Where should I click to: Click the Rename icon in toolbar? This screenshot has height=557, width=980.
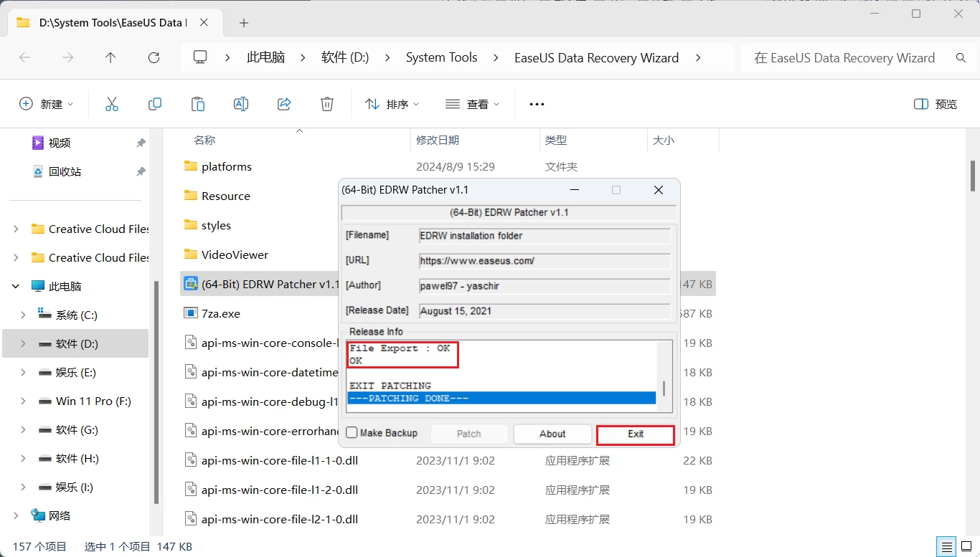coord(241,104)
